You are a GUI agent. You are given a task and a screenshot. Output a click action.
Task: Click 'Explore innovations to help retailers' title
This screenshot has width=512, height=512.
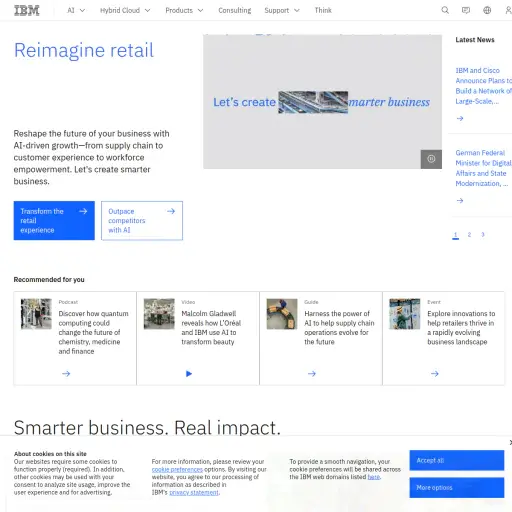[x=461, y=328]
